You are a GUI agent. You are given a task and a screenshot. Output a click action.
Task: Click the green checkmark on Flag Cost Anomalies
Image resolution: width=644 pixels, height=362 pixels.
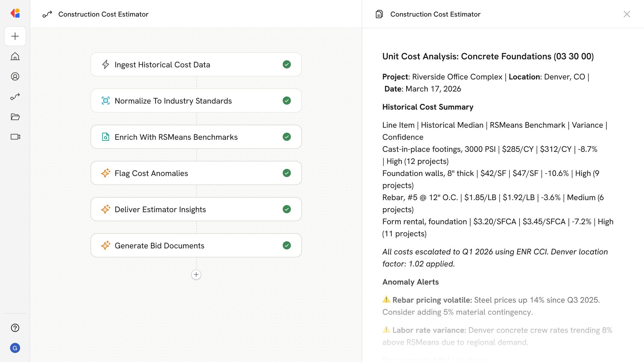tap(287, 173)
